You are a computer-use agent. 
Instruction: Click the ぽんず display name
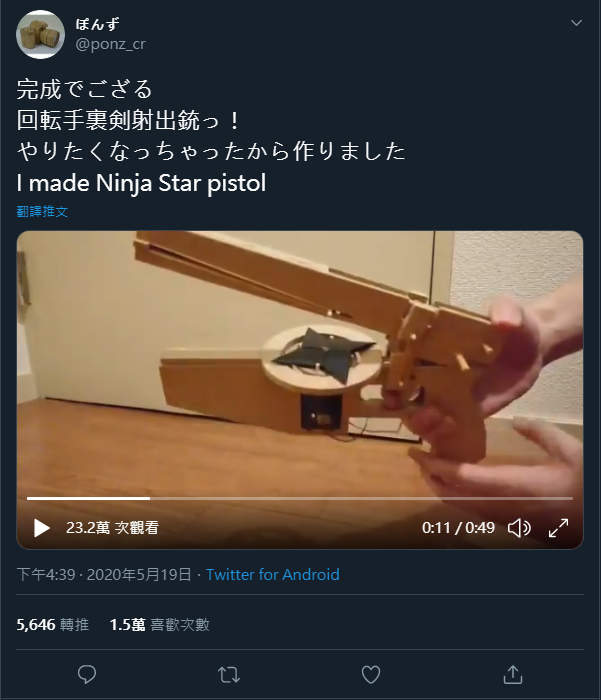click(x=97, y=24)
